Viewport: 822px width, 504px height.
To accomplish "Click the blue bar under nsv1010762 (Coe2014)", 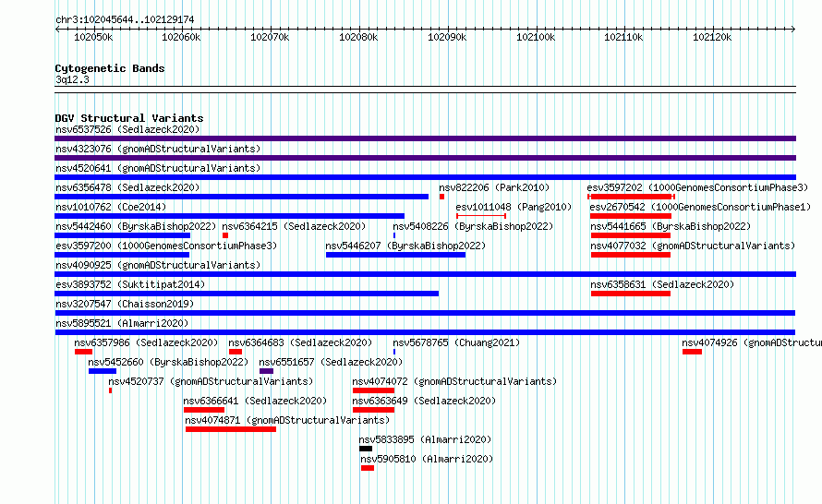I will [230, 216].
